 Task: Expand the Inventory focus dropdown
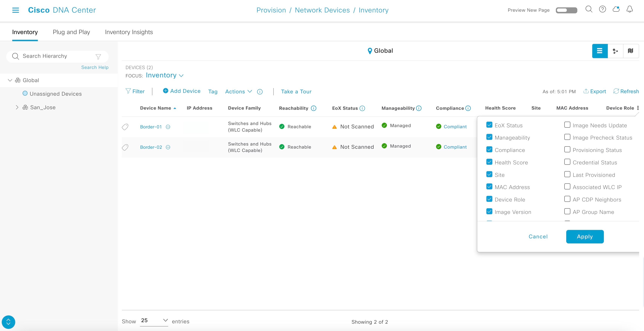[164, 75]
